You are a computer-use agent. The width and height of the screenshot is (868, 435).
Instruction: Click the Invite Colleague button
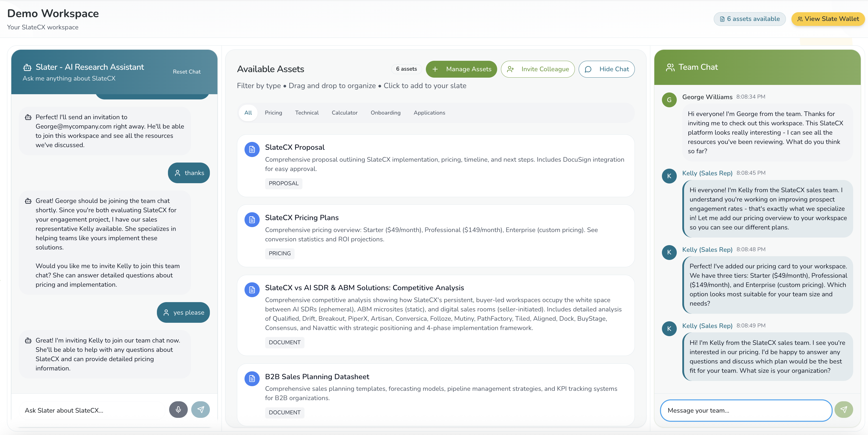pos(538,69)
